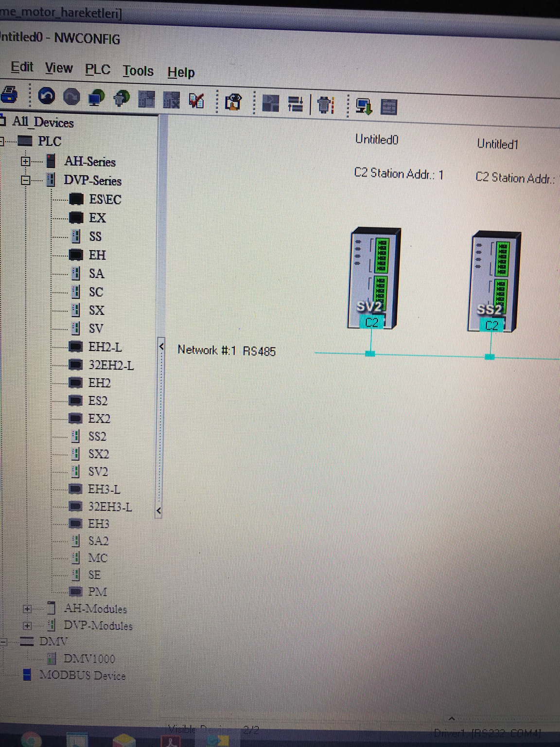The height and width of the screenshot is (747, 560).
Task: Open the Edit menu
Action: pyautogui.click(x=22, y=67)
